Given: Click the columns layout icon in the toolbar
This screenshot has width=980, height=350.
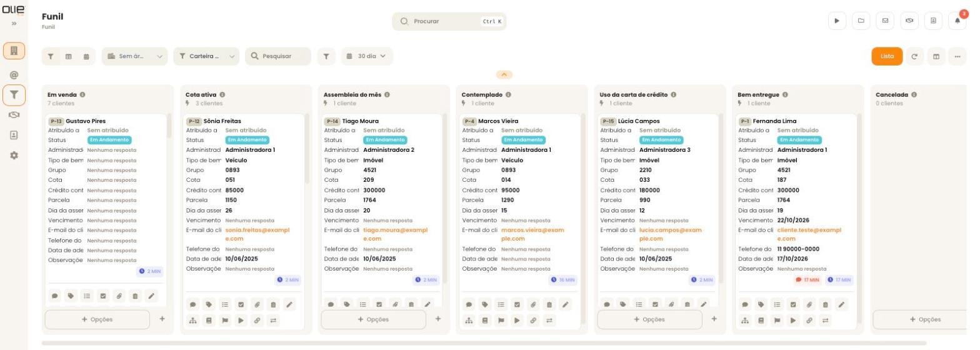Looking at the screenshot, I should click(936, 56).
